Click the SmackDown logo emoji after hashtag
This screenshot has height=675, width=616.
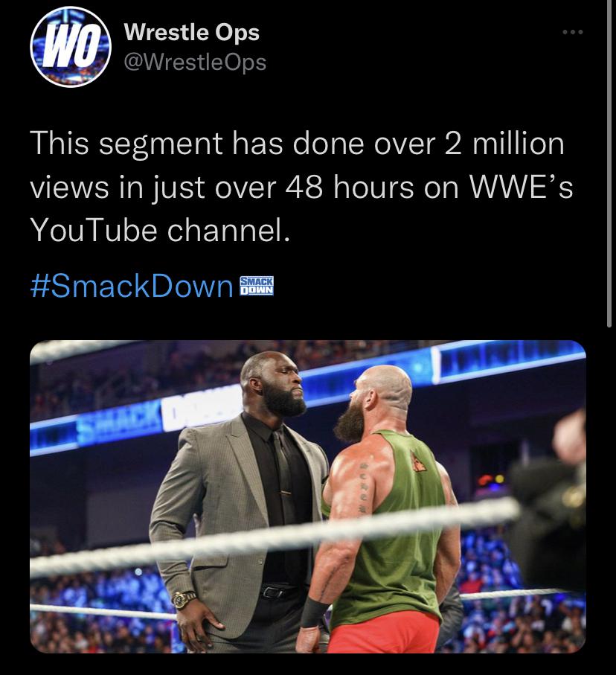tap(257, 286)
